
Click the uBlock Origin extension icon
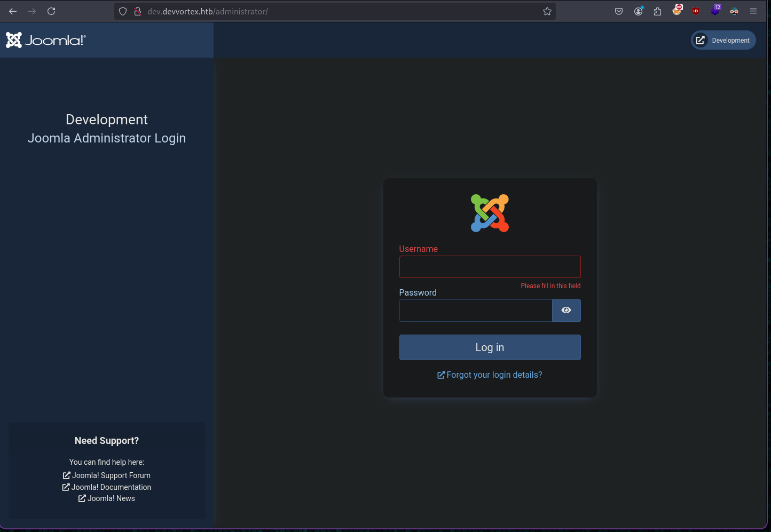point(696,11)
